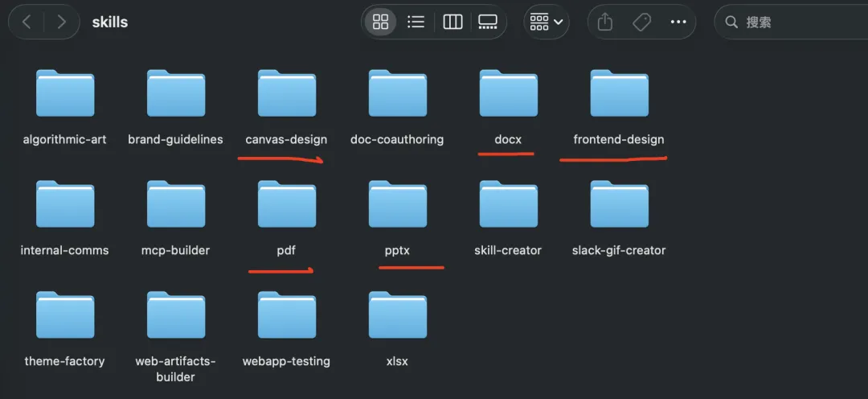Select the webapp-testing folder icon
The height and width of the screenshot is (399, 868).
click(x=287, y=315)
